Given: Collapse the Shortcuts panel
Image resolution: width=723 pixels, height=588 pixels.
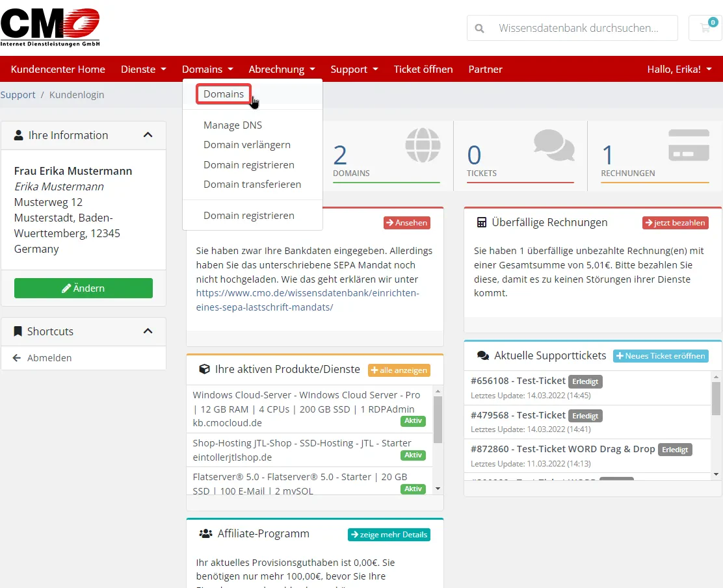Looking at the screenshot, I should coord(148,331).
